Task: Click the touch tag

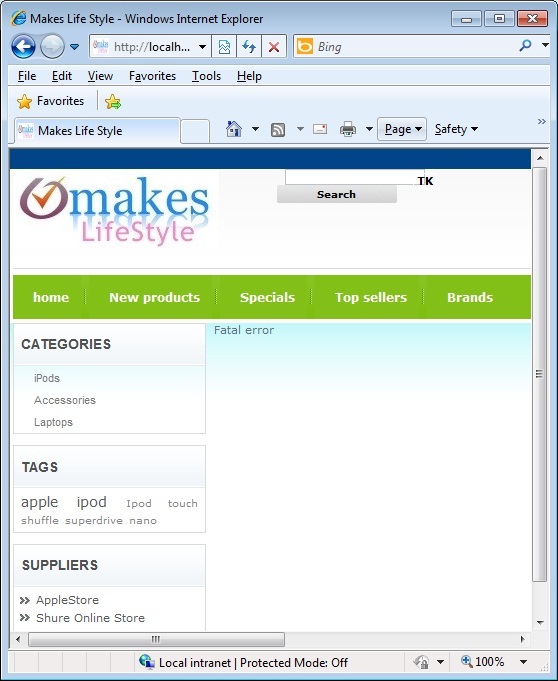Action: (182, 503)
